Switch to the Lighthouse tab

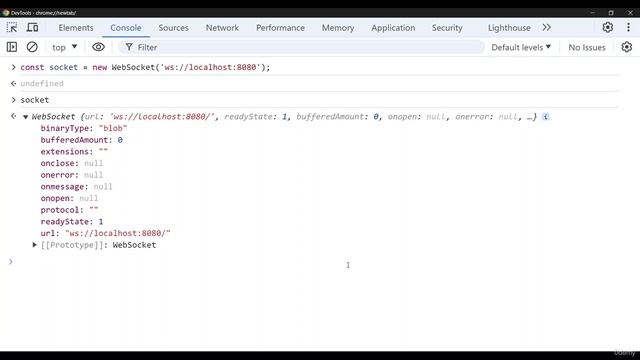509,28
